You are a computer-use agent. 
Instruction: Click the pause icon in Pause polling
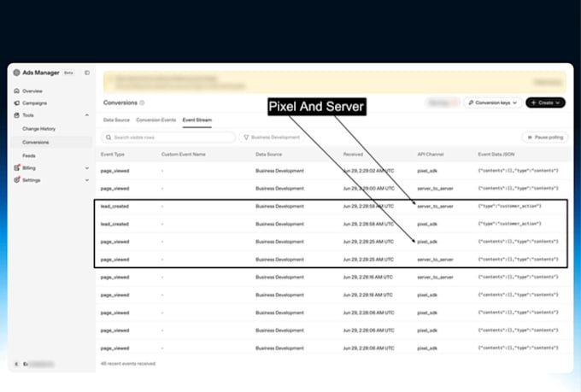click(530, 137)
